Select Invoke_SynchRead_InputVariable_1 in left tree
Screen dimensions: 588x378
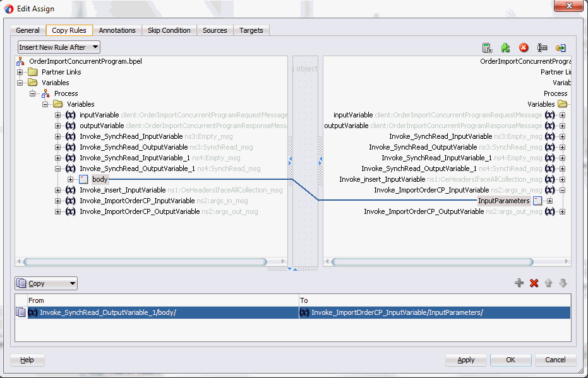tap(135, 158)
